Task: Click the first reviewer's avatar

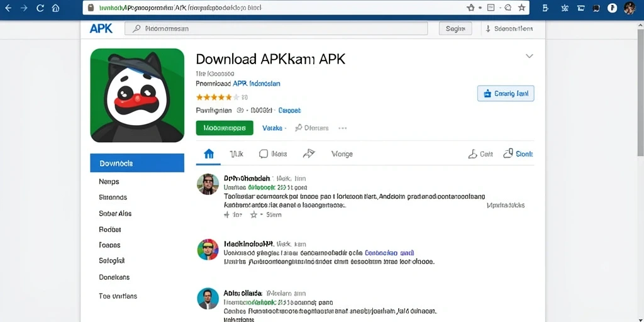Action: point(208,184)
